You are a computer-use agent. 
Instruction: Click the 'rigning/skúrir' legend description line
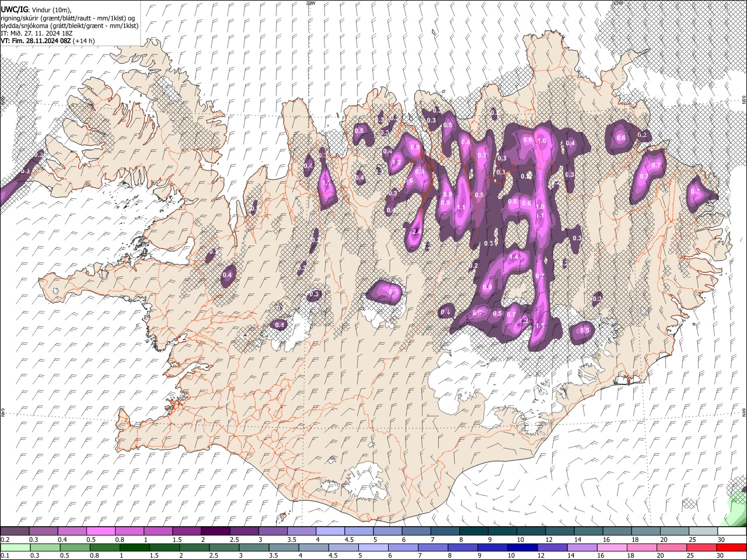68,18
